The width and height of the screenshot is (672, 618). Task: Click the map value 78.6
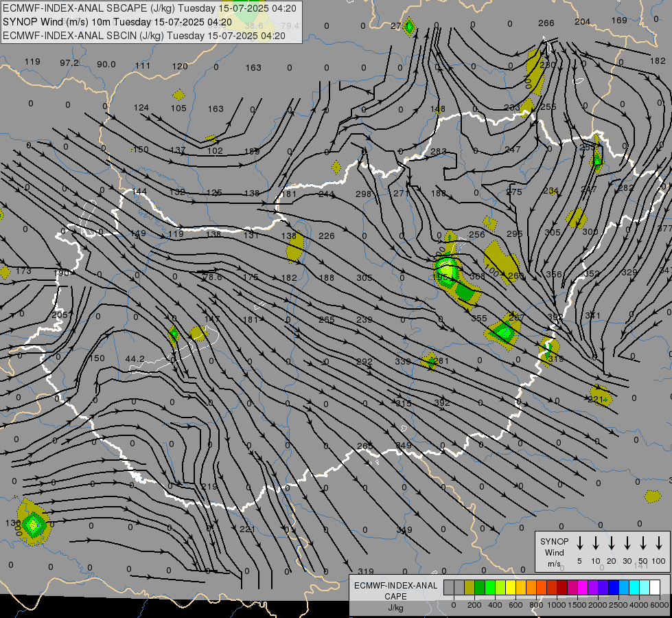tap(213, 277)
